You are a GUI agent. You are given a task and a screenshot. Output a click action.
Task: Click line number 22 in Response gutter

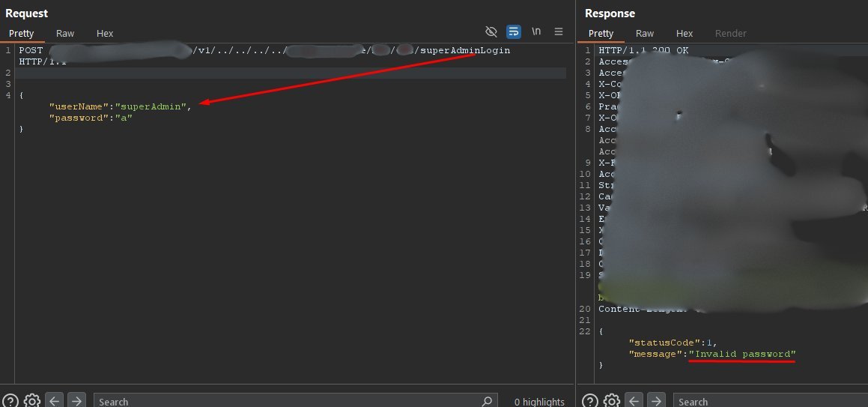point(585,331)
